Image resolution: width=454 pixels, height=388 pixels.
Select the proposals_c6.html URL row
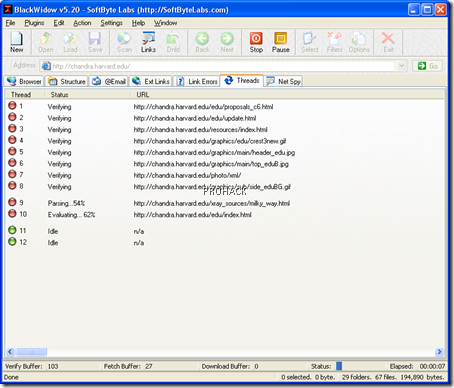[x=203, y=107]
